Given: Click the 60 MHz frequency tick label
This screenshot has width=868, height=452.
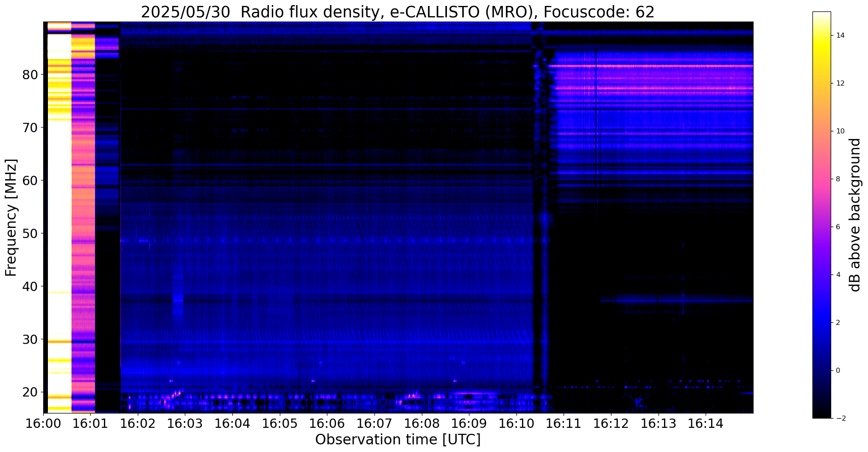Looking at the screenshot, I should [x=30, y=180].
